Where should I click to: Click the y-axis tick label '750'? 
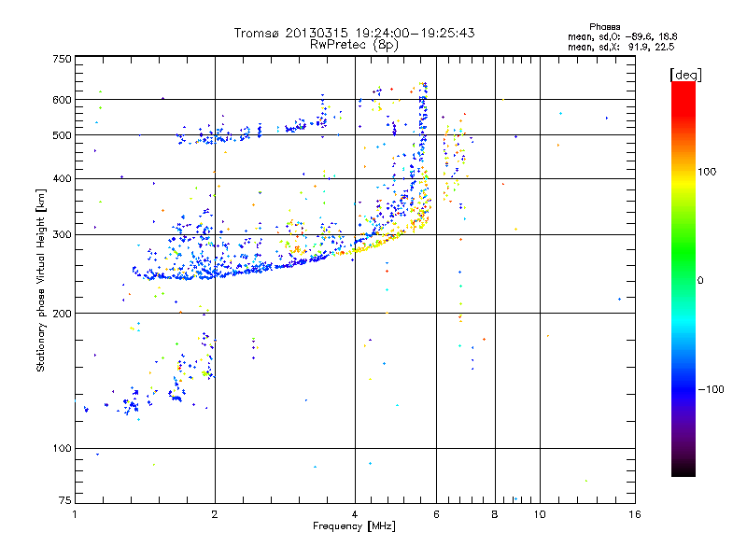[63, 59]
